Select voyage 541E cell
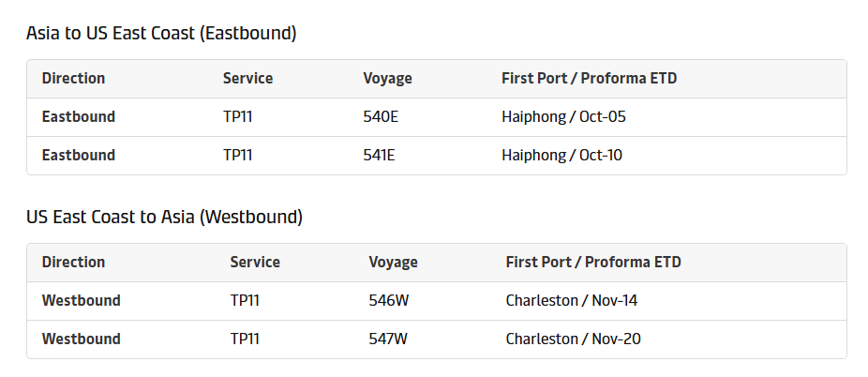This screenshot has width=868, height=377. (x=379, y=155)
